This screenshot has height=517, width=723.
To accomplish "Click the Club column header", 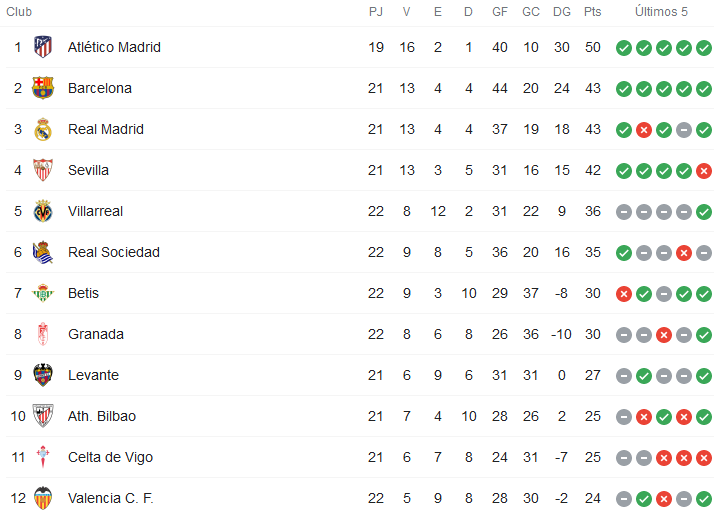I will point(19,12).
